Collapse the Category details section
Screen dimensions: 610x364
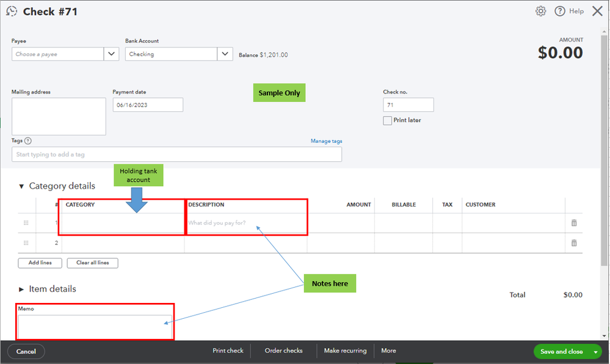tap(21, 186)
